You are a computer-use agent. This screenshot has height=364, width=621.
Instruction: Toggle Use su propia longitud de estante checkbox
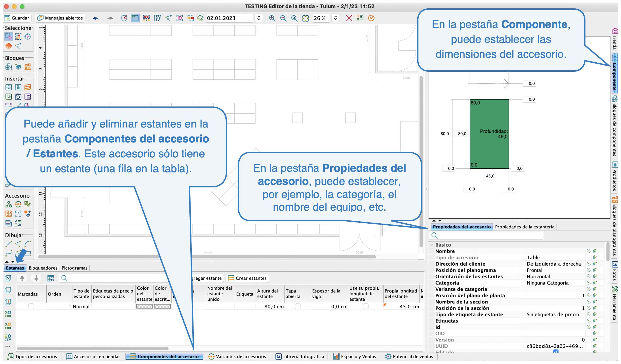point(366,307)
